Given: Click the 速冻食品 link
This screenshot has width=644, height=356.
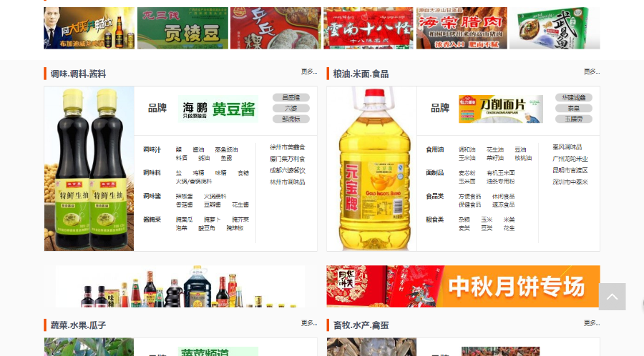Looking at the screenshot, I should tap(503, 204).
